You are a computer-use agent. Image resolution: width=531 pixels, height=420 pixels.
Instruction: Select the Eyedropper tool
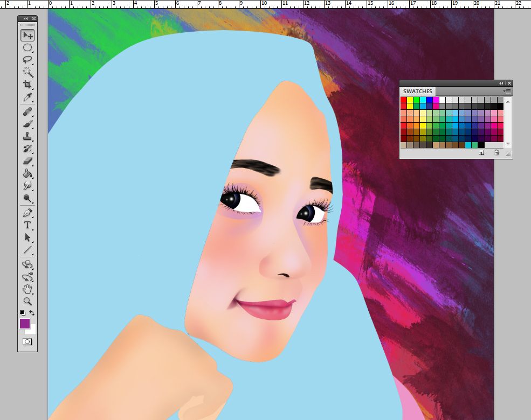click(27, 97)
